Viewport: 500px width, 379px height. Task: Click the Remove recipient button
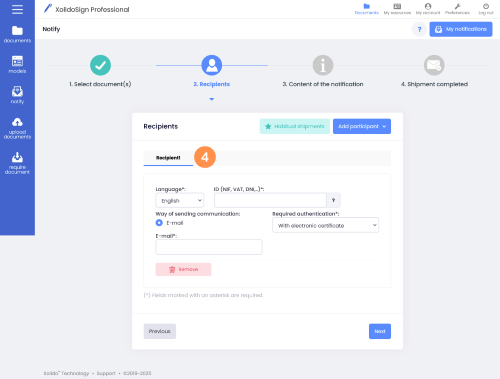pyautogui.click(x=183, y=269)
